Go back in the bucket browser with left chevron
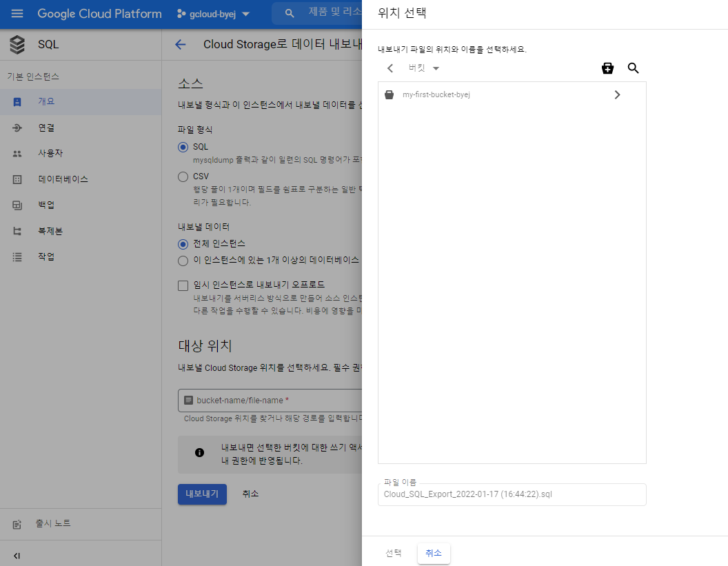This screenshot has width=728, height=566. coord(390,68)
